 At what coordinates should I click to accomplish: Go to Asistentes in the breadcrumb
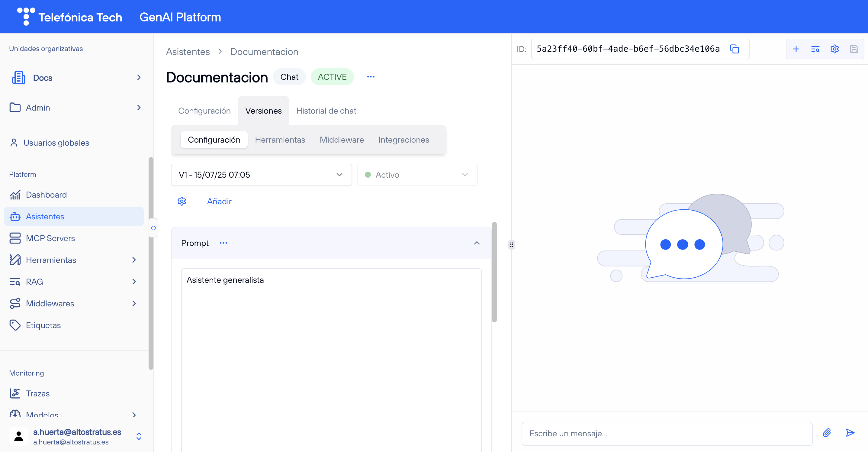[188, 52]
